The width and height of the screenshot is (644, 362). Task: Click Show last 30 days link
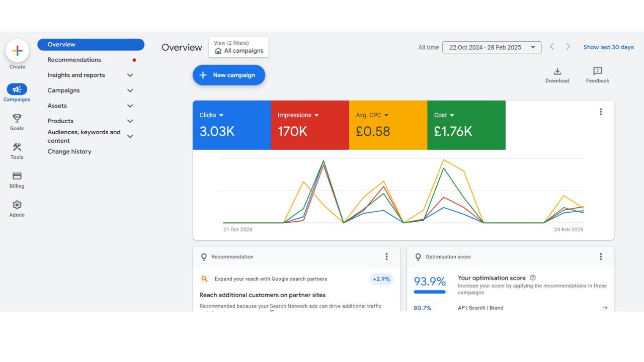608,47
